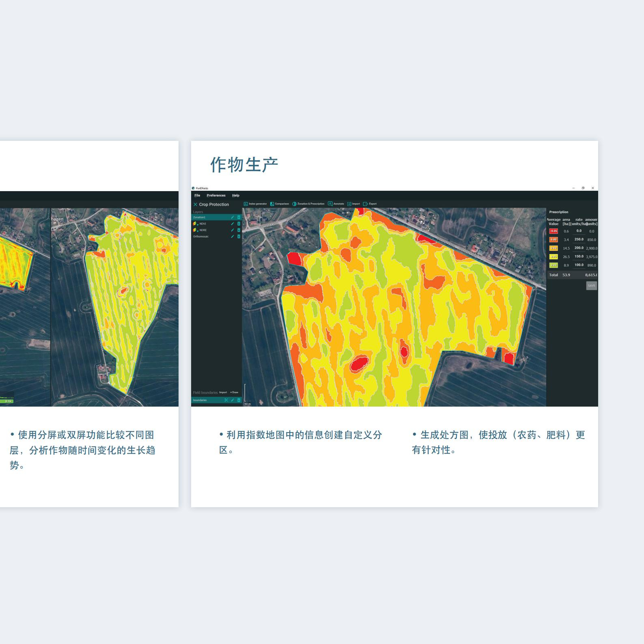Edit the 200.0 rate field
This screenshot has height=644, width=644.
click(x=579, y=248)
